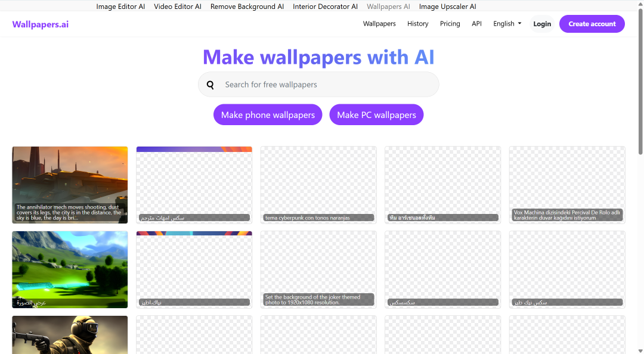
Task: Open the Vox Machina Percival De Rolo card
Action: pyautogui.click(x=567, y=185)
